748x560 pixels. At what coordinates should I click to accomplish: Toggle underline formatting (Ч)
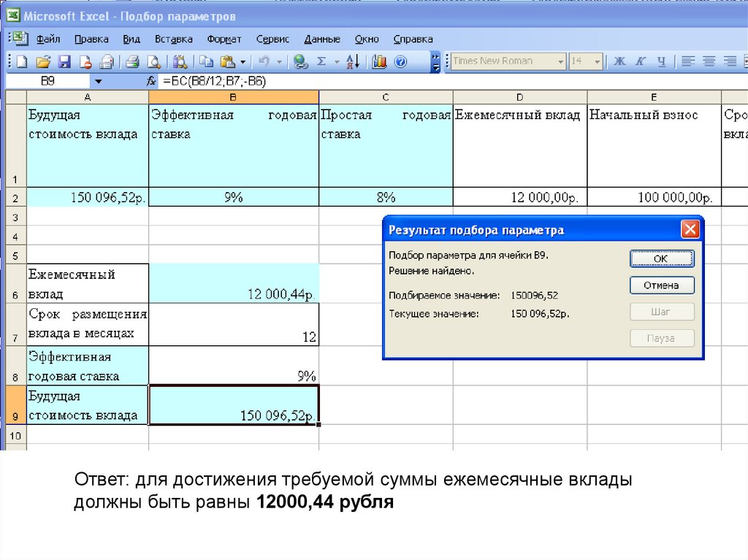661,62
